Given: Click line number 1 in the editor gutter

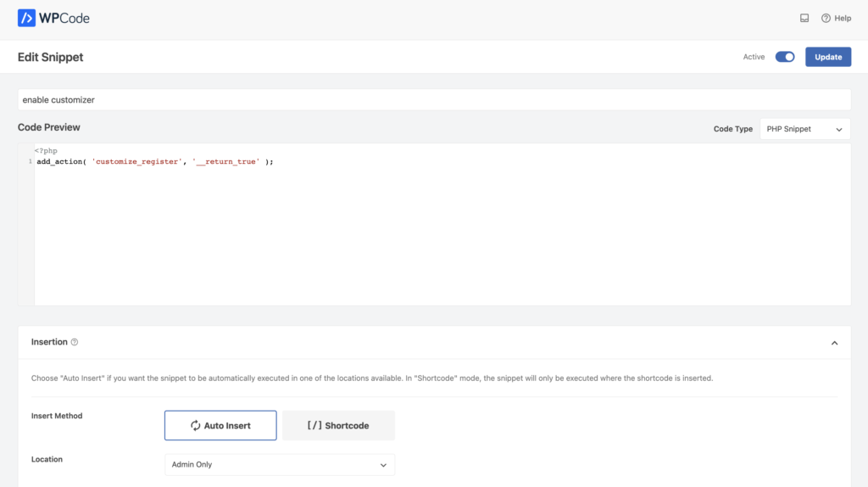Looking at the screenshot, I should pyautogui.click(x=30, y=161).
